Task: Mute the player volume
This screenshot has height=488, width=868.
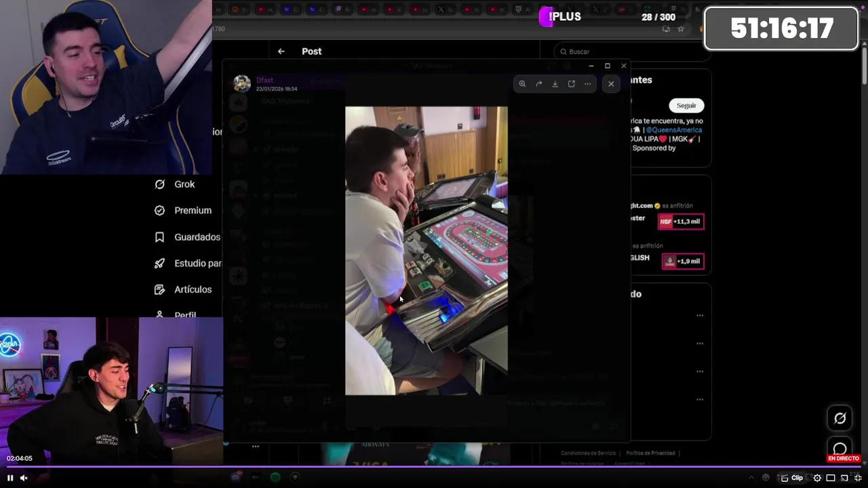Action: (x=24, y=478)
